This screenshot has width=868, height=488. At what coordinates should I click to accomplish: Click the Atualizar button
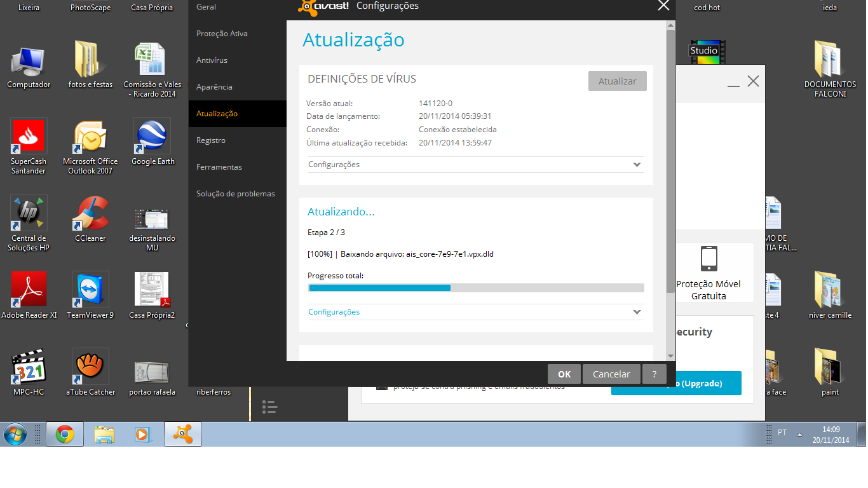pyautogui.click(x=617, y=81)
